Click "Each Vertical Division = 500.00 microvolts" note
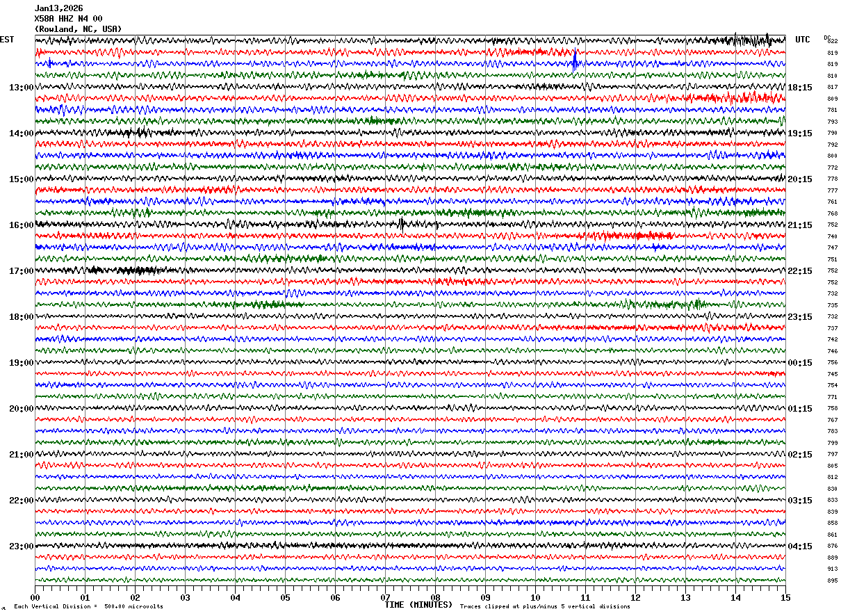This screenshot has width=841, height=616. point(88,607)
